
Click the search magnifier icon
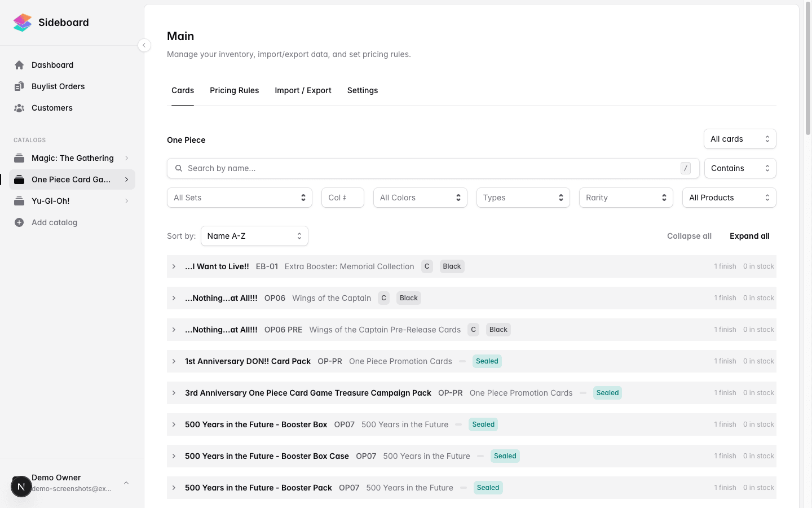[179, 168]
